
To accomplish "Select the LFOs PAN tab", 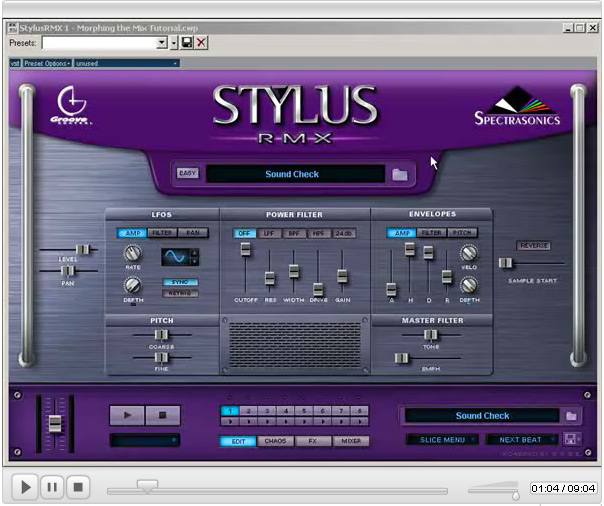I will pyautogui.click(x=193, y=233).
